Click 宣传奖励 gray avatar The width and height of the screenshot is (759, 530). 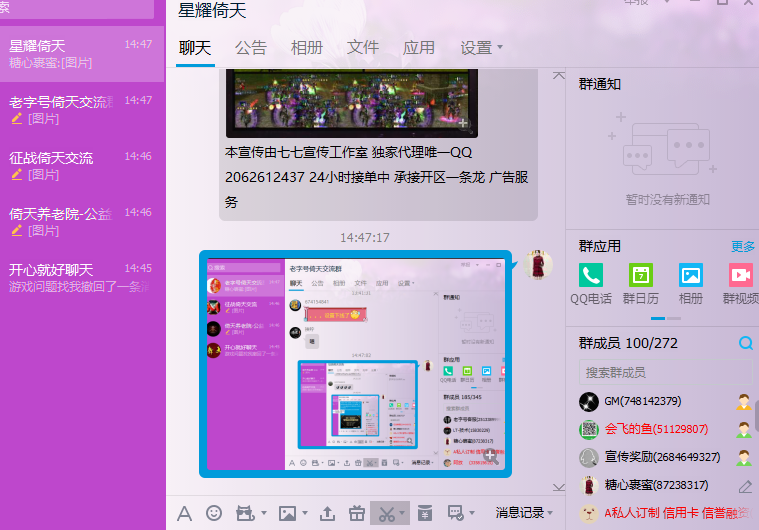pyautogui.click(x=589, y=457)
